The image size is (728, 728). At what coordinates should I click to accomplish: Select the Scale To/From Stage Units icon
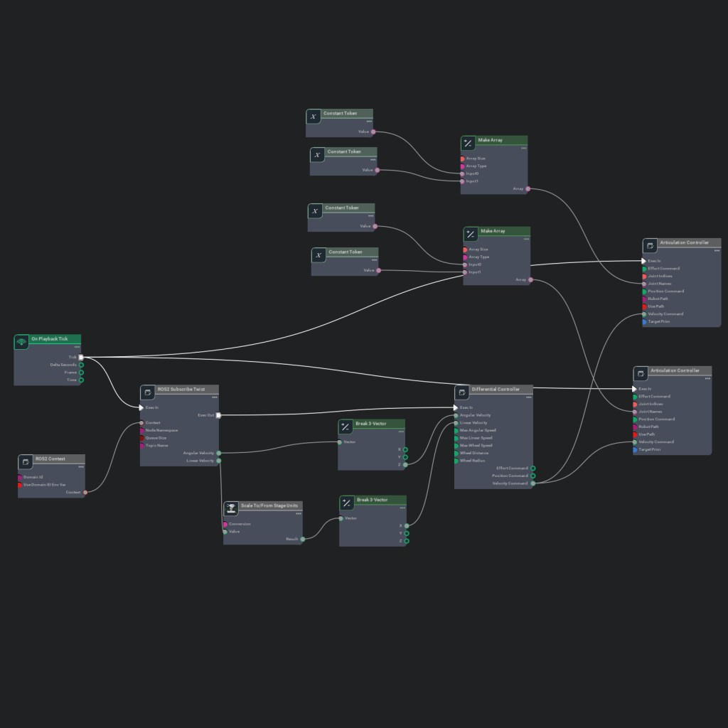pyautogui.click(x=231, y=509)
